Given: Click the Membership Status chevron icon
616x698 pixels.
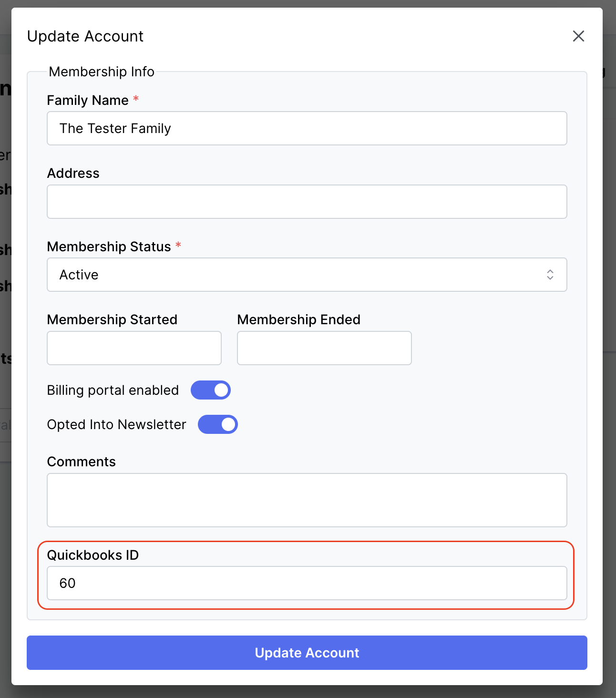Looking at the screenshot, I should coord(550,275).
